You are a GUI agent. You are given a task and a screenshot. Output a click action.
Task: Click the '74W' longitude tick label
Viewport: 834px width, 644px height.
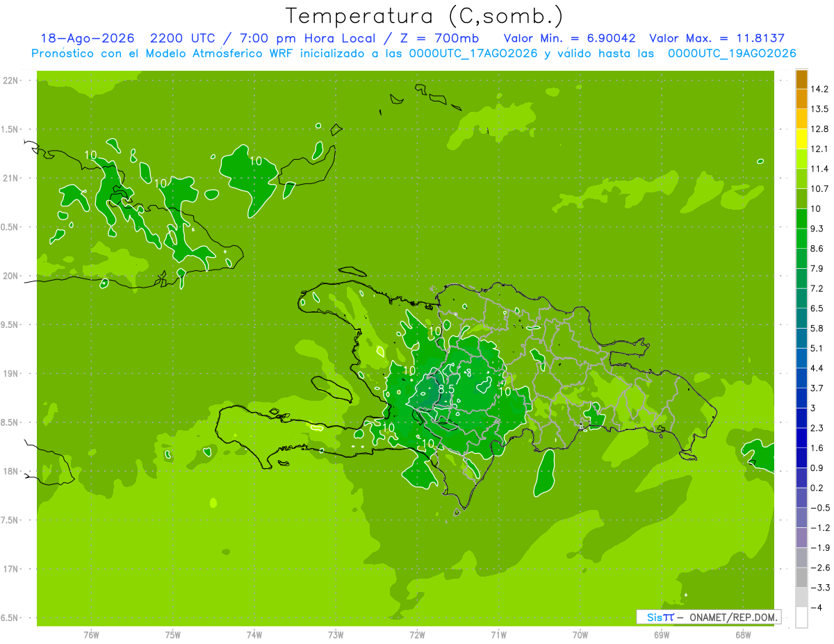pos(254,635)
